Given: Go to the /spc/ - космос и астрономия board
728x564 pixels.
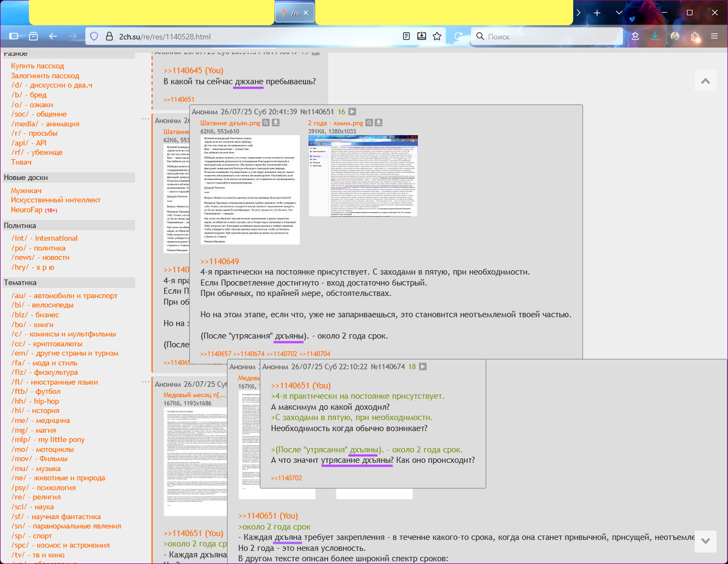Looking at the screenshot, I should [x=60, y=545].
